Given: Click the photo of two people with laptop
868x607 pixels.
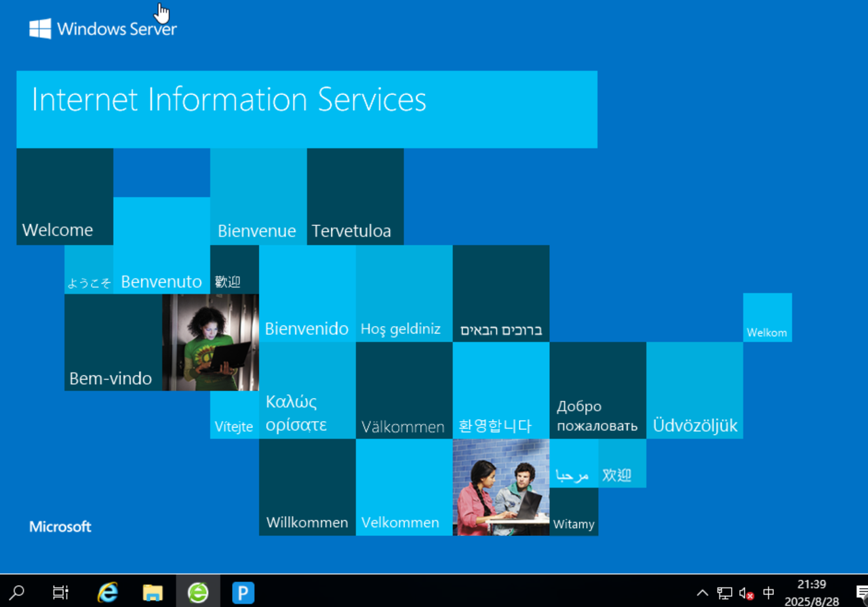Looking at the screenshot, I should (501, 487).
